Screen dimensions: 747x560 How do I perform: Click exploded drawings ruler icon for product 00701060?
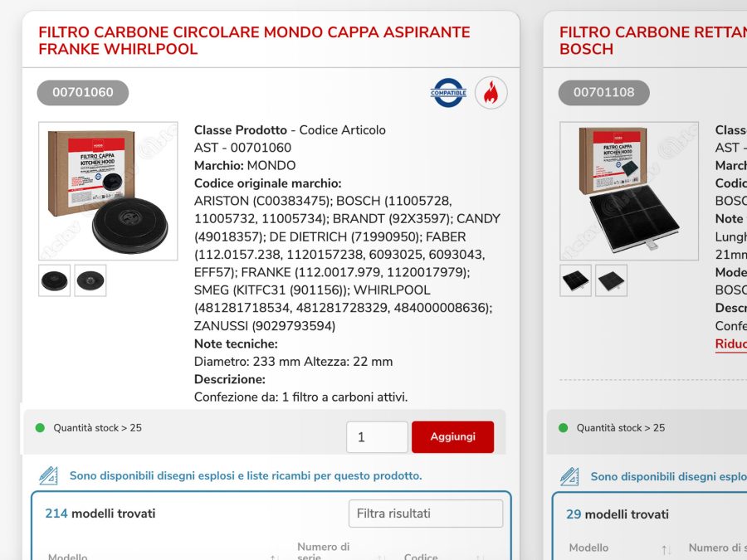[x=48, y=475]
